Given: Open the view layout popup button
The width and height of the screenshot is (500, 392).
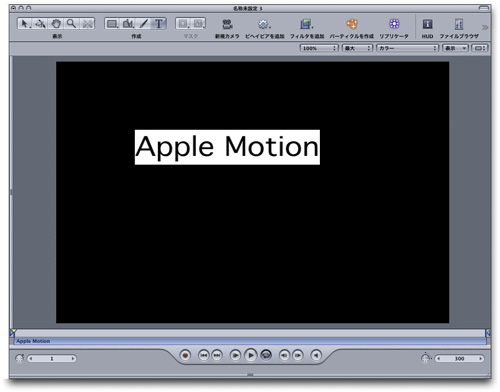Looking at the screenshot, I should pyautogui.click(x=480, y=48).
